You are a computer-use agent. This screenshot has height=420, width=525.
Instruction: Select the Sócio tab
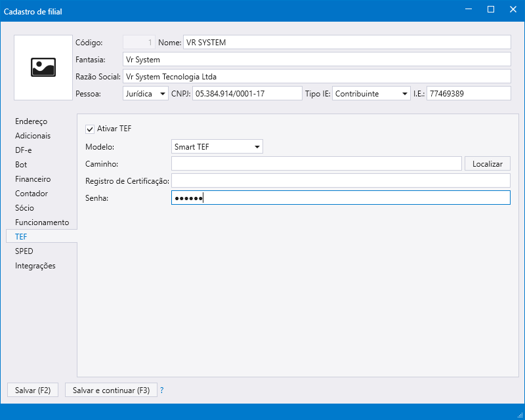(24, 207)
